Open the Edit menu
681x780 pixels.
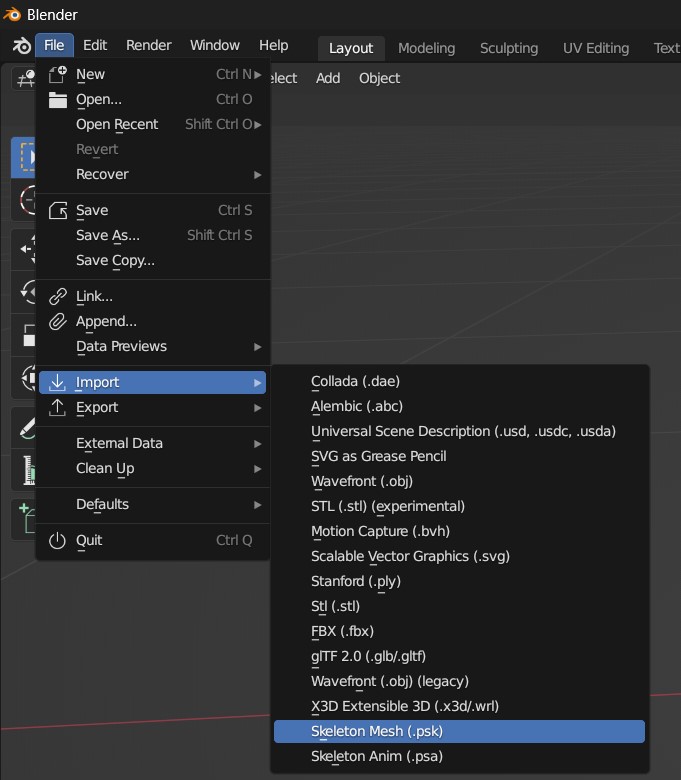point(95,45)
